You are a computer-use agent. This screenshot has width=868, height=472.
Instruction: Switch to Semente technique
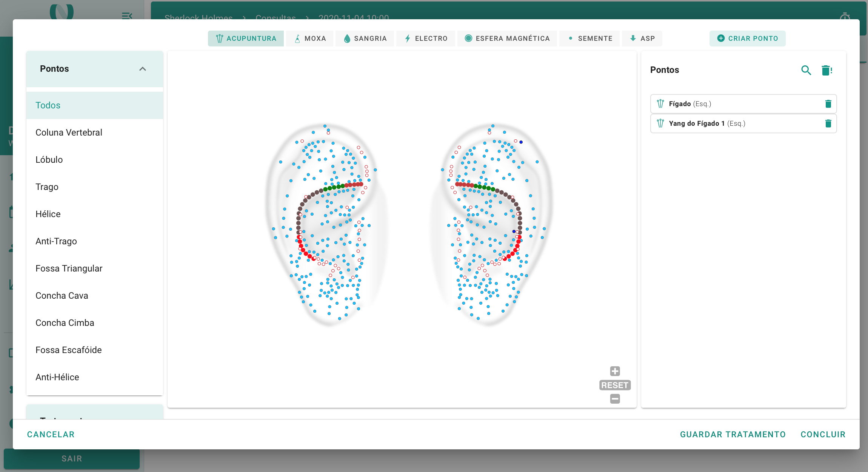(x=589, y=39)
